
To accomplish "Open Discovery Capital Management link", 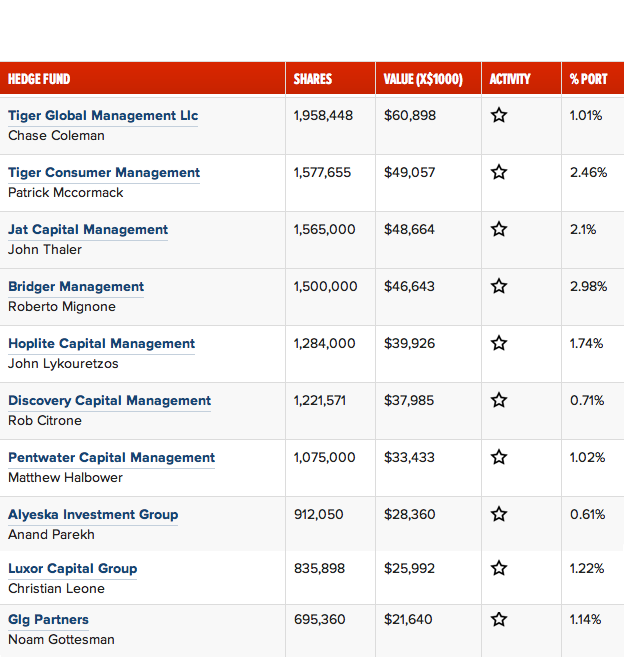I will [109, 400].
